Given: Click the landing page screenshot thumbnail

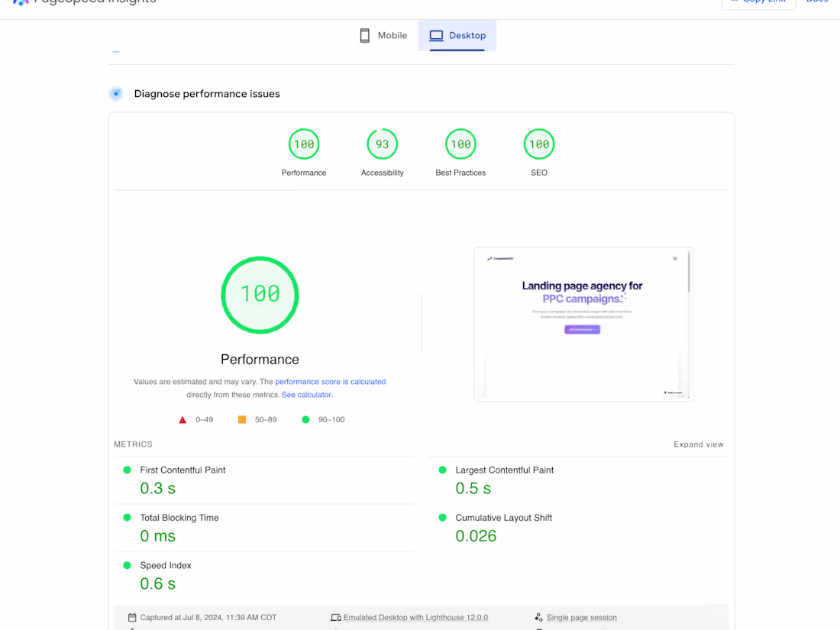Looking at the screenshot, I should pyautogui.click(x=583, y=324).
